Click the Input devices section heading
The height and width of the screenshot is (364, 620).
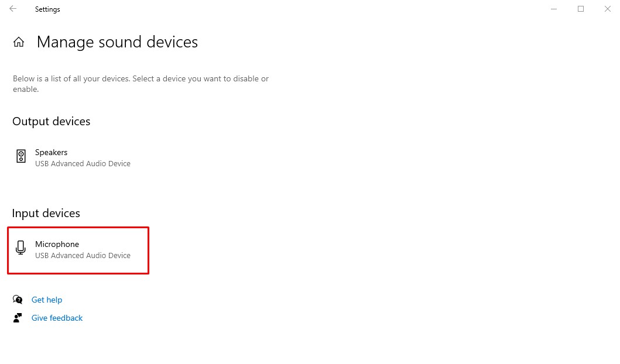(46, 213)
